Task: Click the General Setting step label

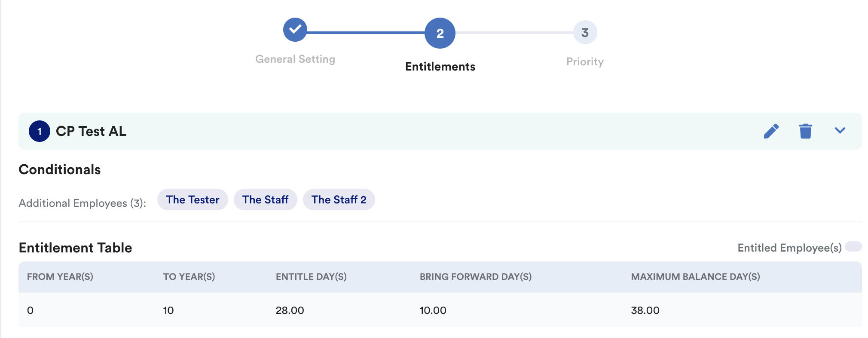Action: (x=295, y=59)
